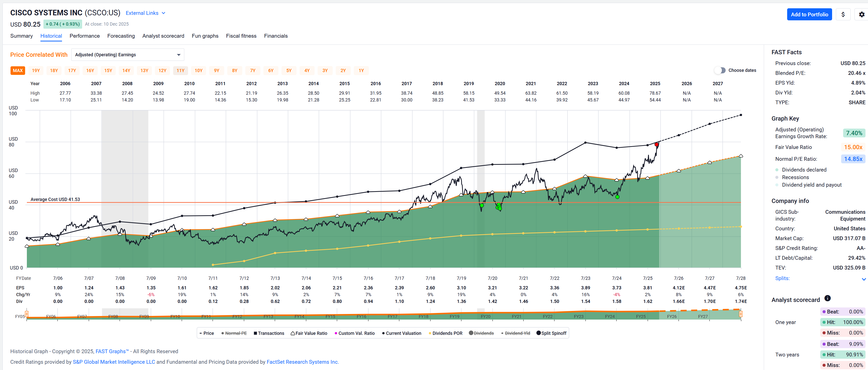Open the Adjusted (Operating) Earnings dropdown
The width and height of the screenshot is (868, 370).
pyautogui.click(x=127, y=55)
